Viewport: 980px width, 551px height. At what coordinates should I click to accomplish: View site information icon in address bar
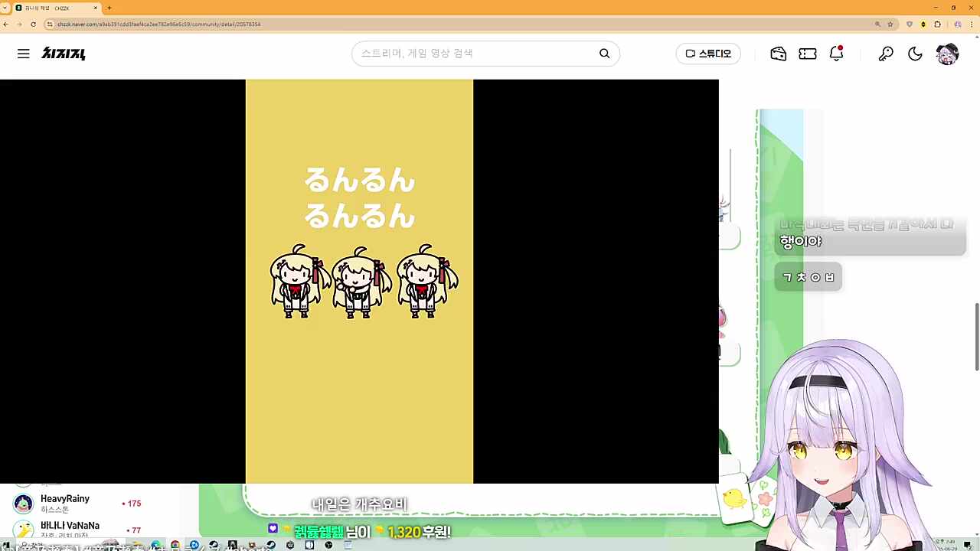click(50, 24)
